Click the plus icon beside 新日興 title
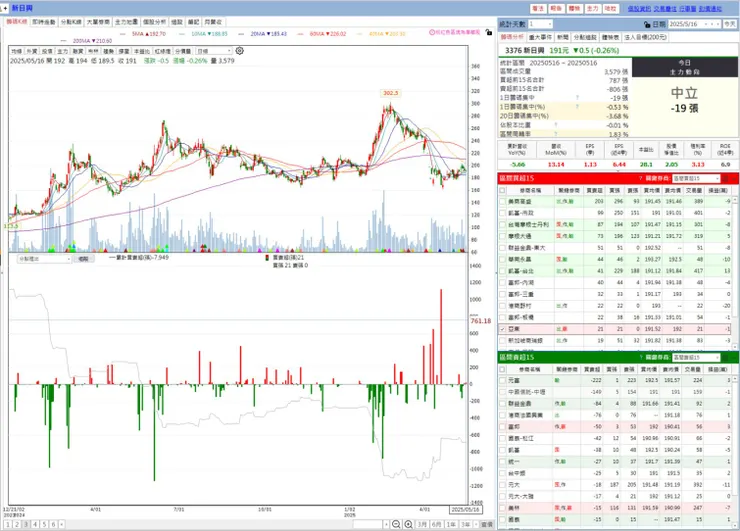This screenshot has height=531, width=740. (x=5, y=8)
